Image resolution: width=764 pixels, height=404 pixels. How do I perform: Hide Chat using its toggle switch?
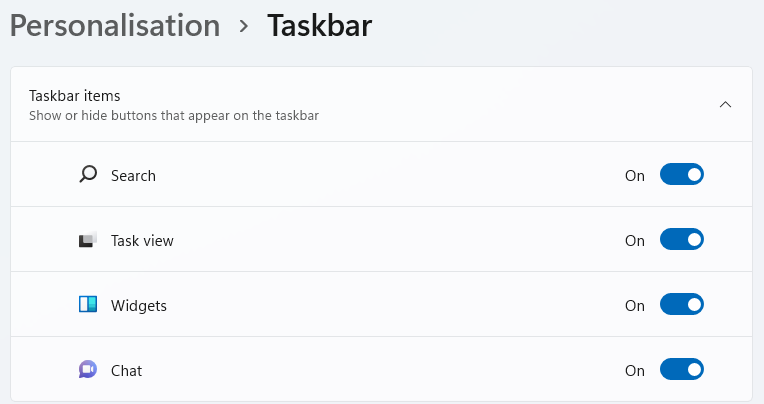point(682,370)
